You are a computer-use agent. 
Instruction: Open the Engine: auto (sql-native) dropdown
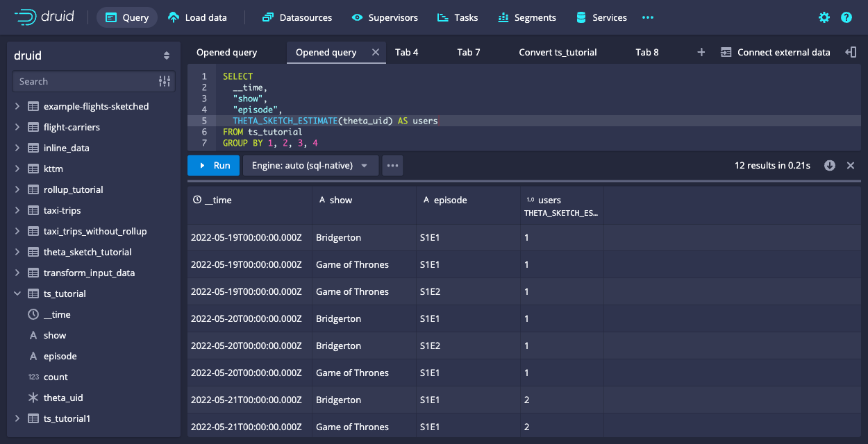click(310, 165)
